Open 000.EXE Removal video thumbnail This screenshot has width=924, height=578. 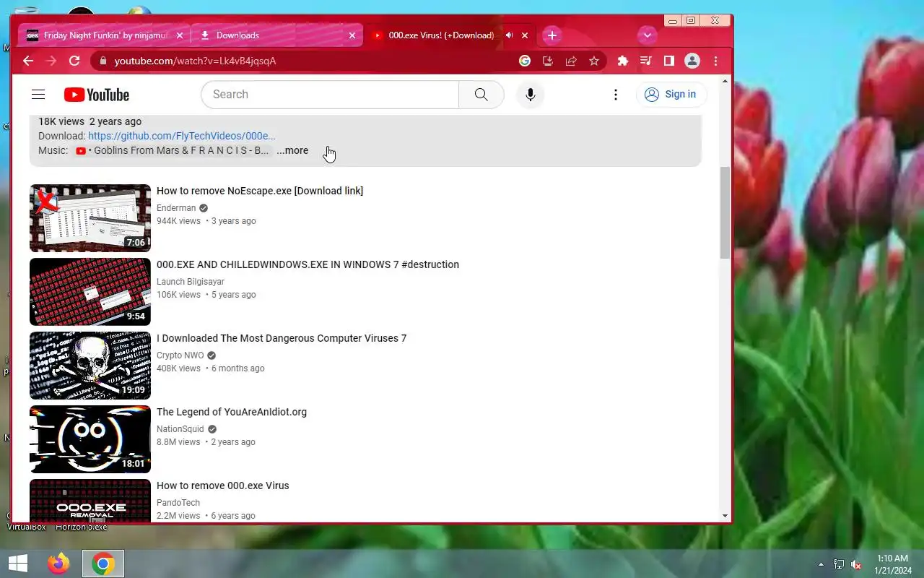(x=90, y=500)
